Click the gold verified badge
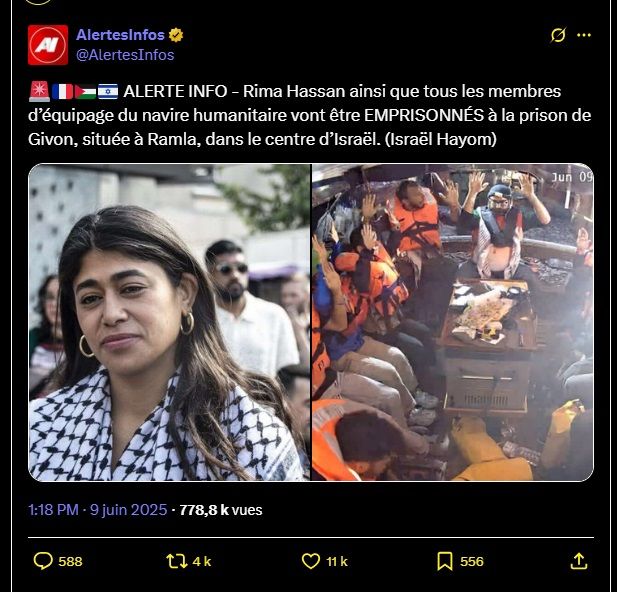617x592 pixels. pyautogui.click(x=176, y=35)
